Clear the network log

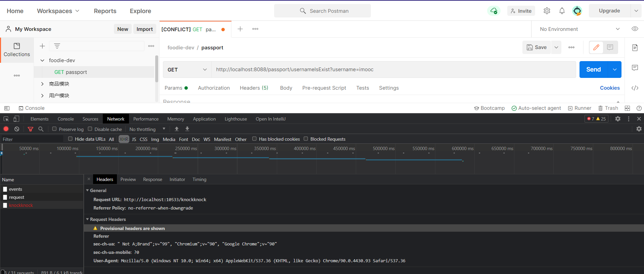(17, 129)
